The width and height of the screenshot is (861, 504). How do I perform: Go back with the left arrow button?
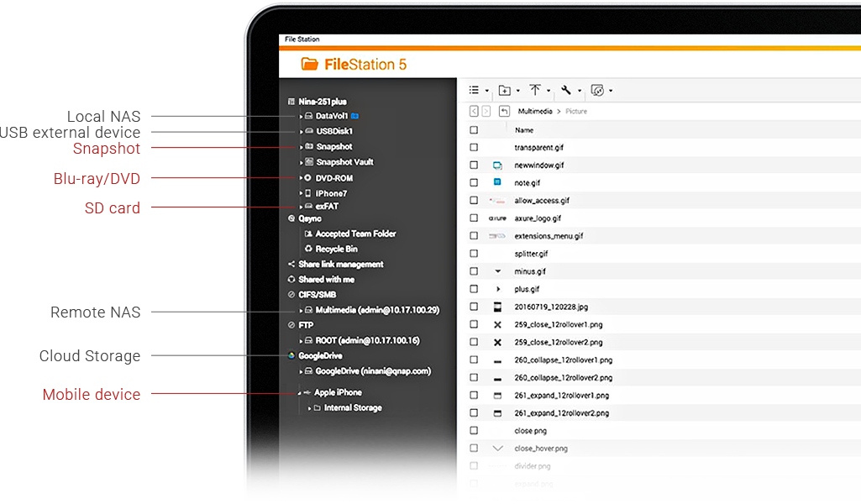[474, 111]
